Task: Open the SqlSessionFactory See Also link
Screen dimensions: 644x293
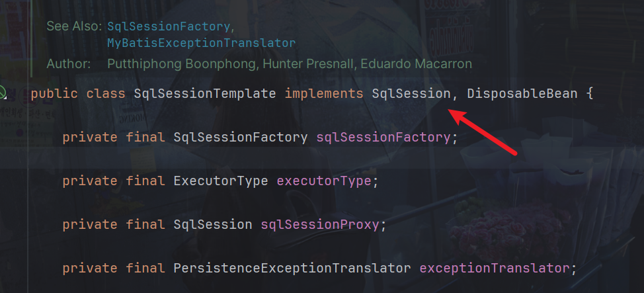Action: point(169,26)
